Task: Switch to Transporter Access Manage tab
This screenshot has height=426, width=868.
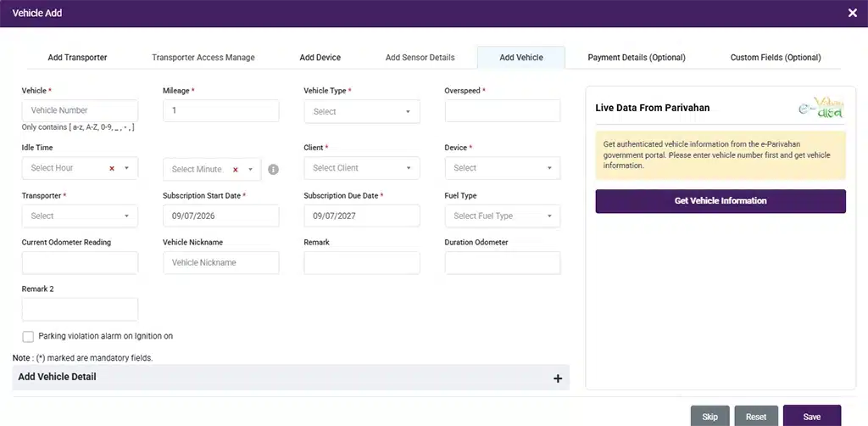Action: click(203, 58)
